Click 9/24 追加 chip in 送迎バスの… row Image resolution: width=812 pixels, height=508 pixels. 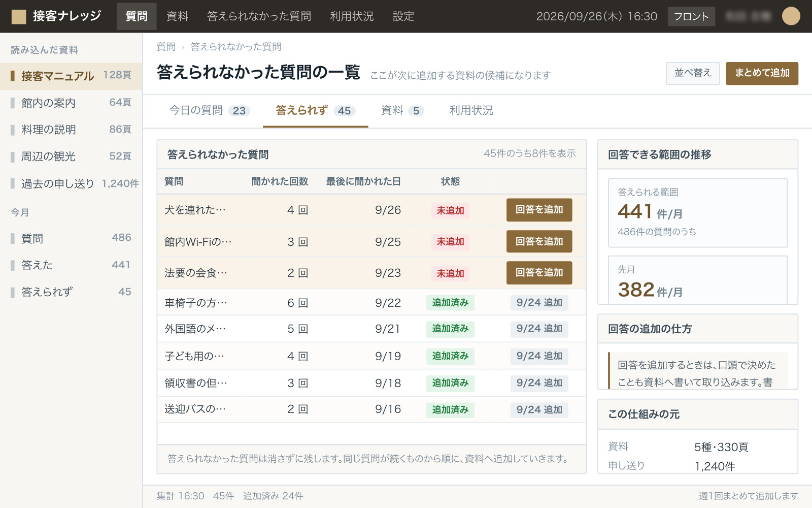click(539, 409)
